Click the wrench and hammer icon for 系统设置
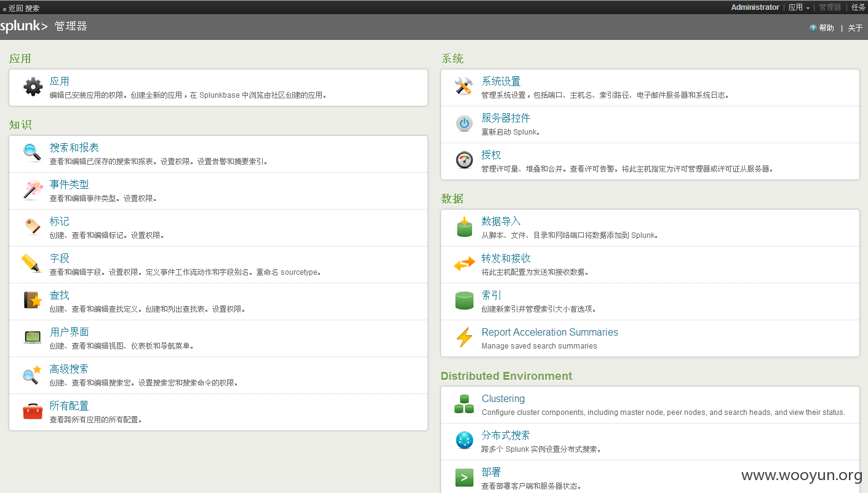This screenshot has height=493, width=868. (464, 86)
